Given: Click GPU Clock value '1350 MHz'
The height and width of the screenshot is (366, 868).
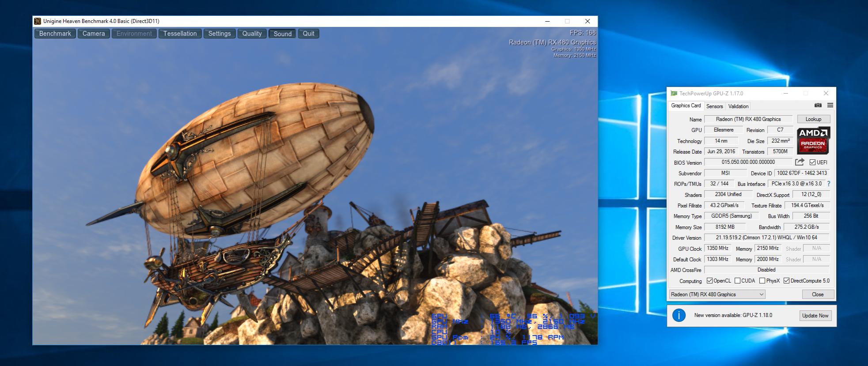Looking at the screenshot, I should 717,248.
